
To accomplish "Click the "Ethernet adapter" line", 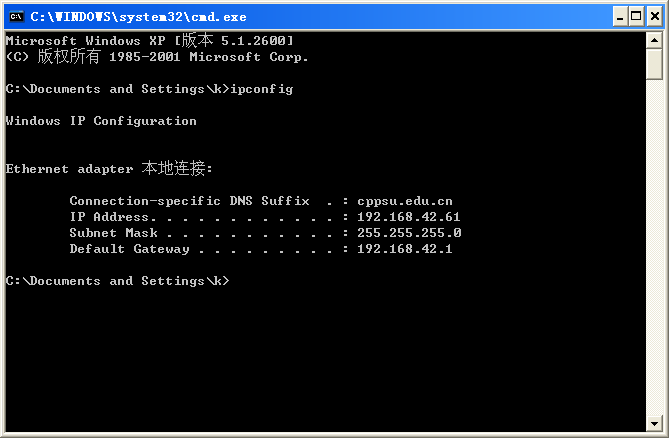I will 109,169.
